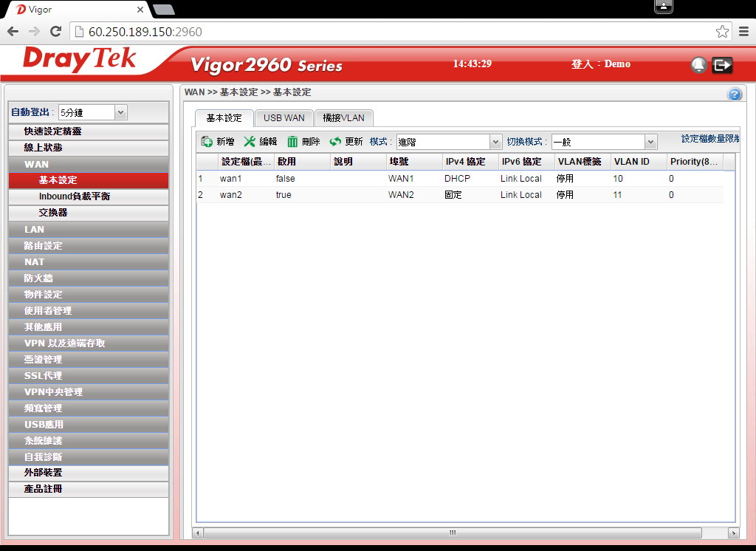The width and height of the screenshot is (756, 551).
Task: Switch to the USB WAN tab
Action: (x=284, y=118)
